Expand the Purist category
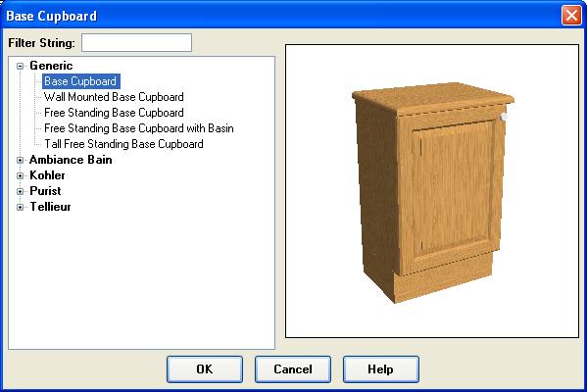This screenshot has width=587, height=392. (x=21, y=191)
